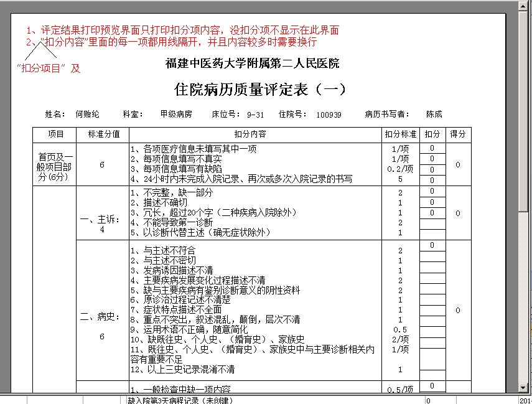
Task: Click the hospital name heading 福建中医药大学附属第二人民医院
Action: coord(253,63)
